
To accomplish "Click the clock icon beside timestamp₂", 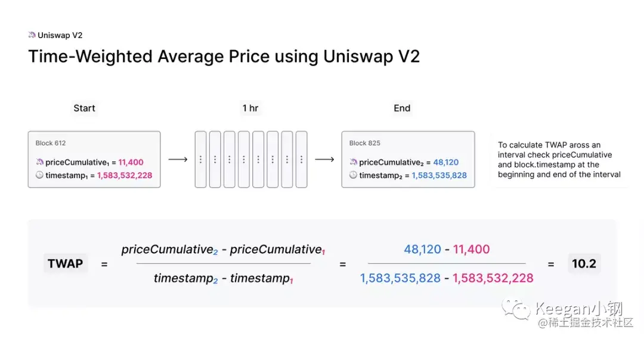I will [x=353, y=175].
